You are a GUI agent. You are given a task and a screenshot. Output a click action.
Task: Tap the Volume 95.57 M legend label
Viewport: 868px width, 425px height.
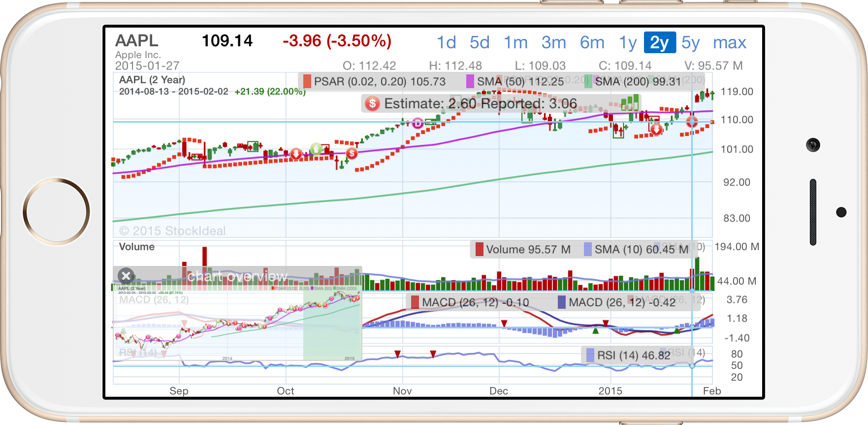(528, 249)
